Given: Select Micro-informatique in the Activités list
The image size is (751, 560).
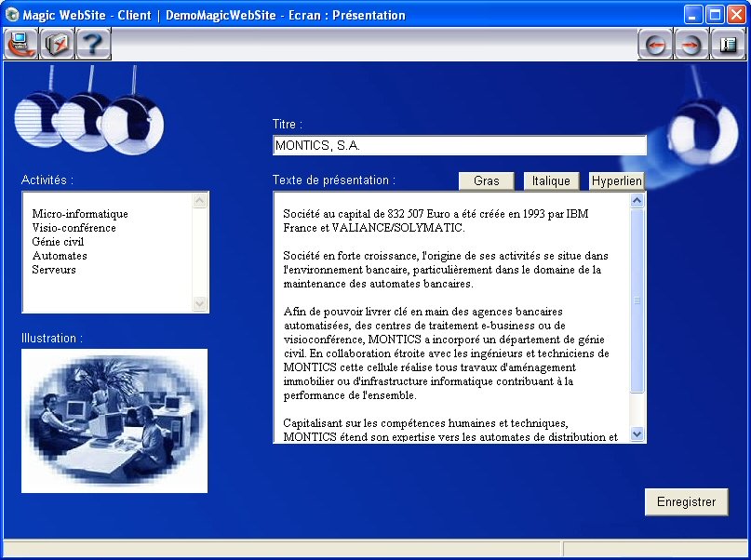Looking at the screenshot, I should click(x=80, y=214).
